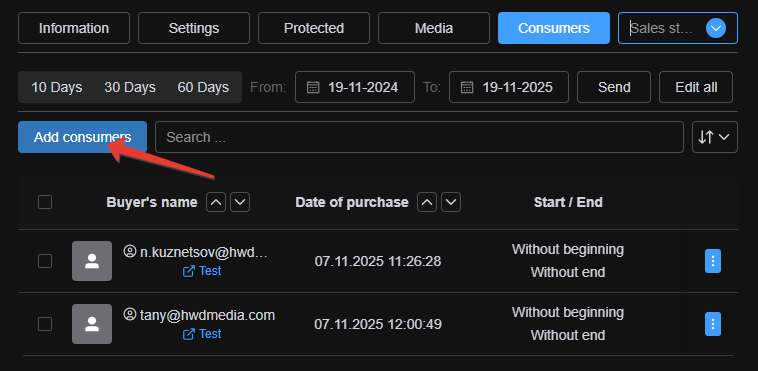Expand the Sales status dropdown arrow
This screenshot has width=758, height=371.
tap(716, 28)
